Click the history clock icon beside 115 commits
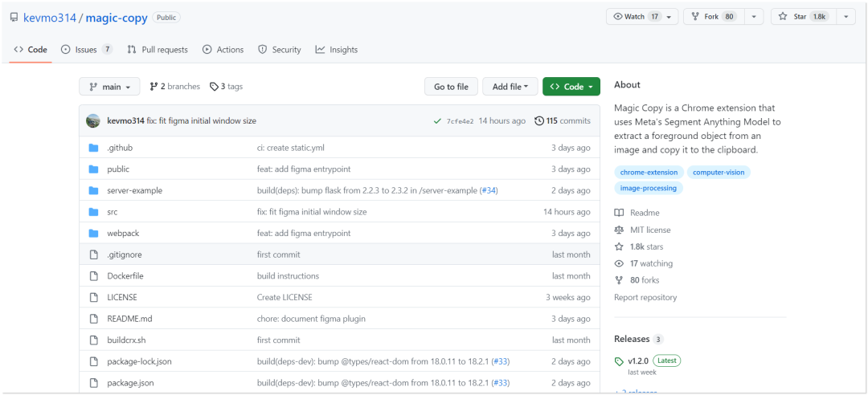 coord(538,121)
